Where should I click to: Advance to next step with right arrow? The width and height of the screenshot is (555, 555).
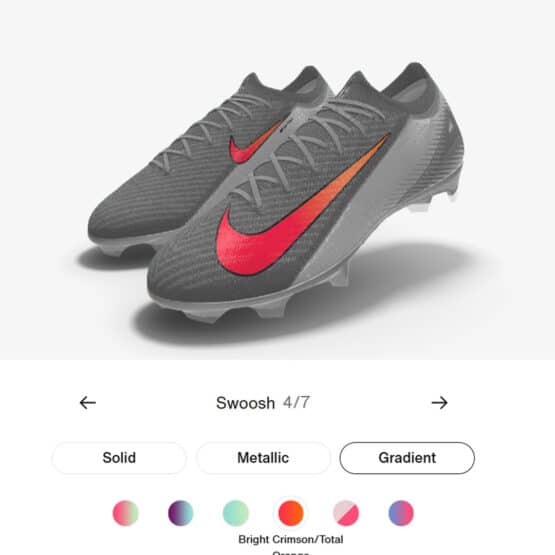[x=440, y=402]
